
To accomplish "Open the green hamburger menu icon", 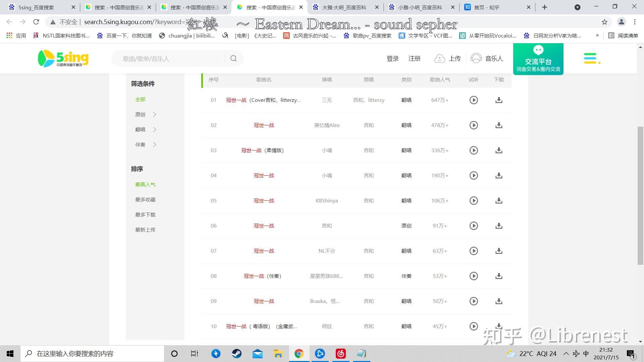I will (591, 58).
